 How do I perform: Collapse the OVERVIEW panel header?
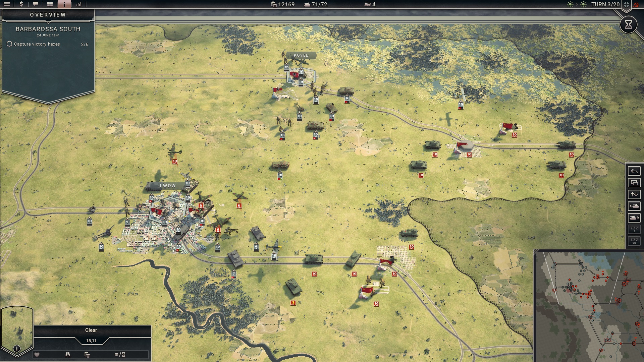[x=48, y=15]
